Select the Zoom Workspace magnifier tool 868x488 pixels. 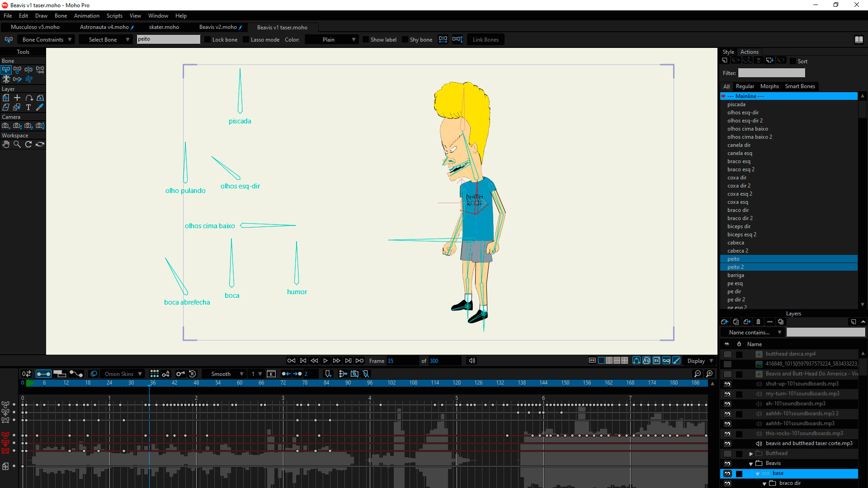pos(17,145)
